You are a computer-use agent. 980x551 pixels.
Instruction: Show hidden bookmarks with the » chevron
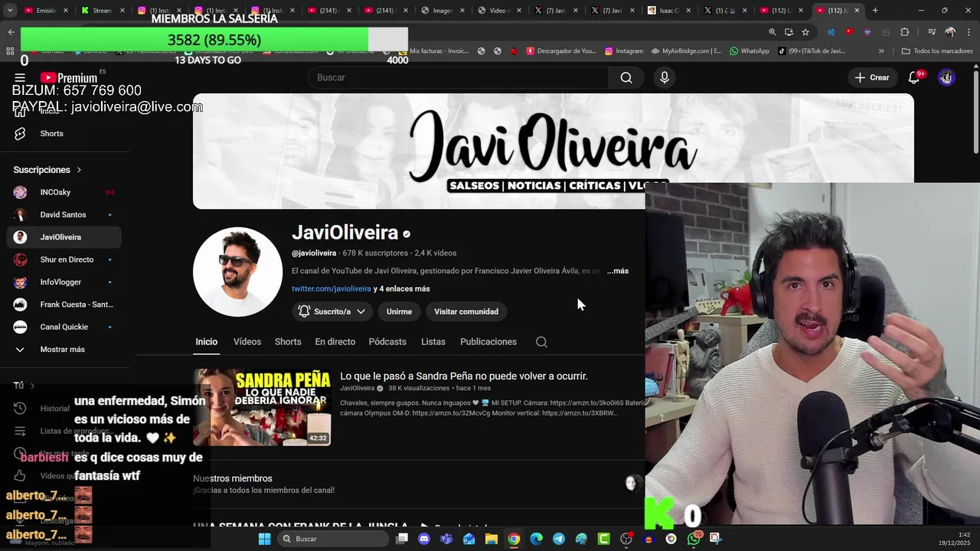[x=881, y=51]
